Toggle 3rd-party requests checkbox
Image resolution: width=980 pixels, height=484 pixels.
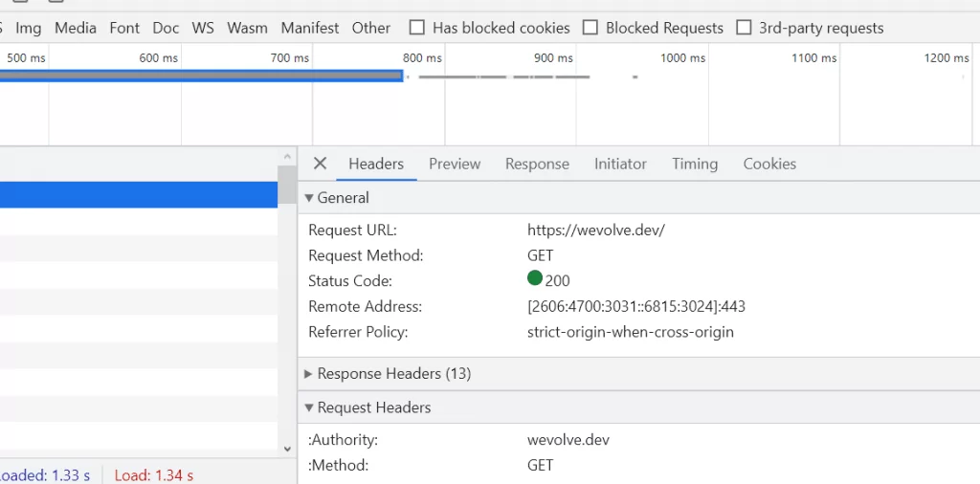pyautogui.click(x=744, y=28)
